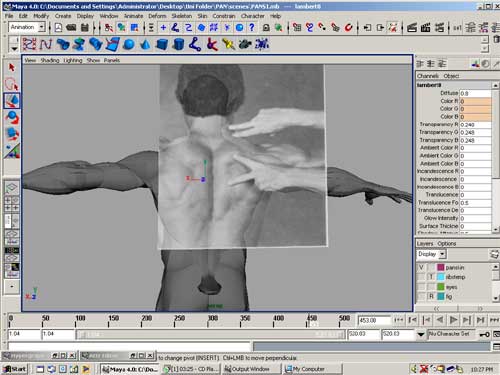Open the character set arrow dropdown

point(421,334)
